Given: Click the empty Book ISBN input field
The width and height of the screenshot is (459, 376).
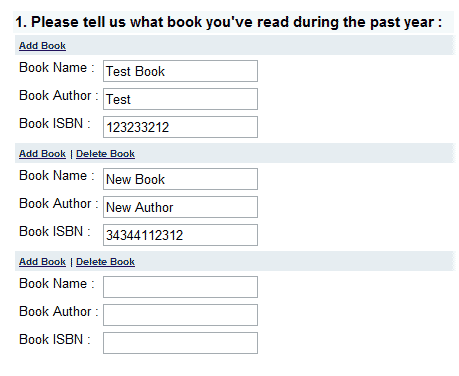Looking at the screenshot, I should [x=180, y=343].
